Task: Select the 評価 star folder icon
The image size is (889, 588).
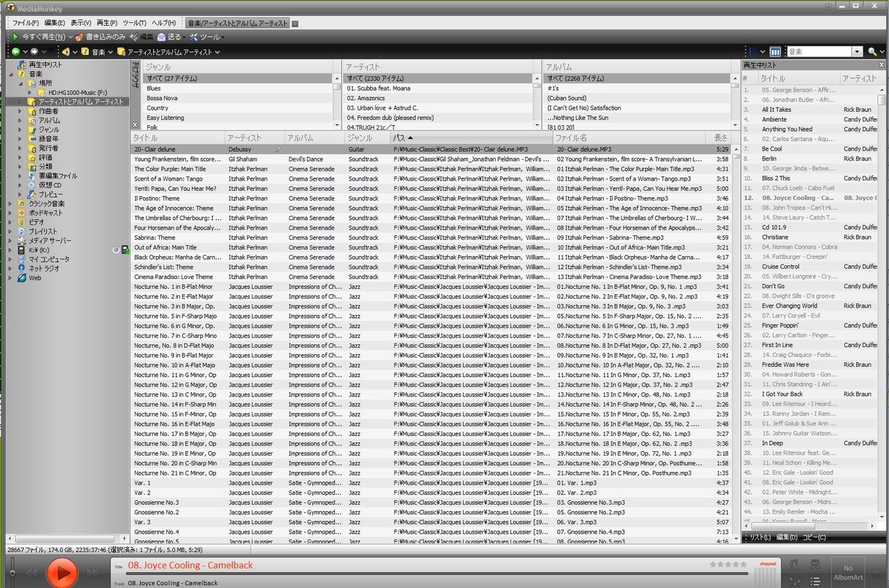Action: coord(33,158)
